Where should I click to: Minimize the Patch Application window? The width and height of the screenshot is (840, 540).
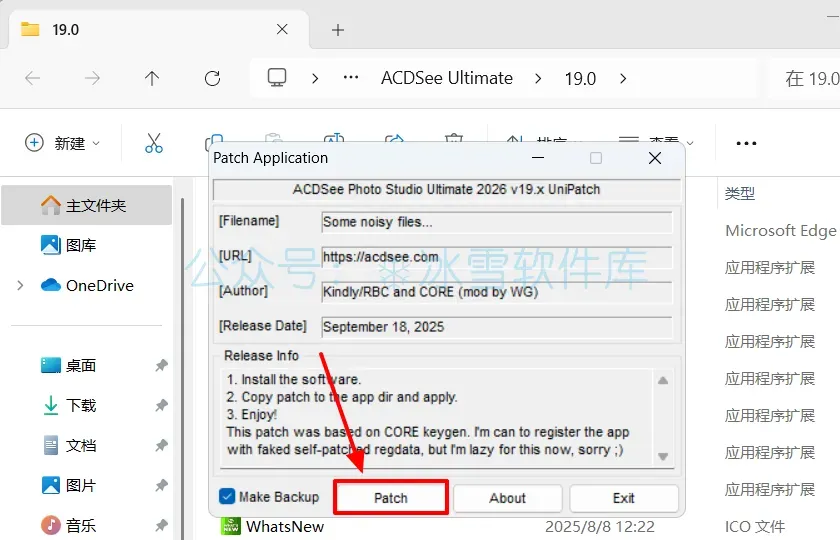[538, 158]
